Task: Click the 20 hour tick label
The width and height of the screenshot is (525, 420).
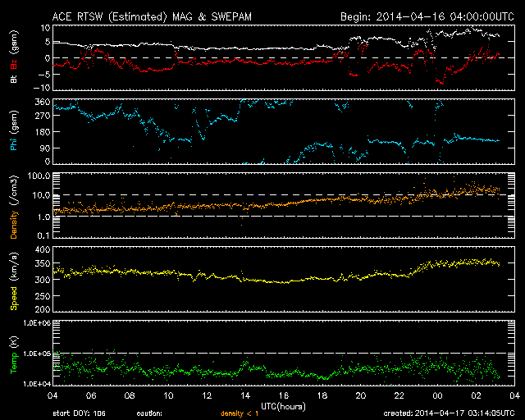Action: coord(361,395)
